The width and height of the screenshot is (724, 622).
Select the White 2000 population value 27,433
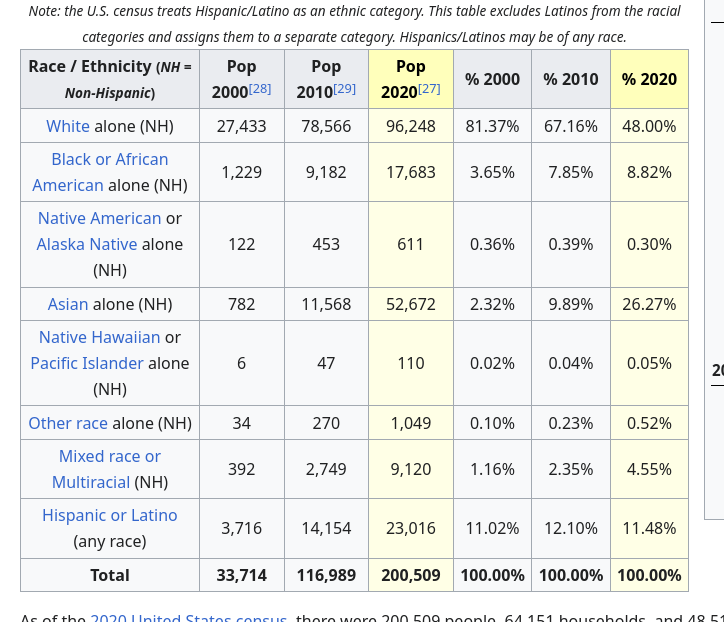[241, 126]
